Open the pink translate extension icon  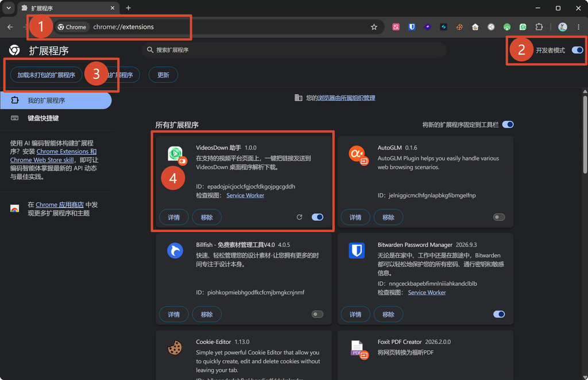click(396, 27)
